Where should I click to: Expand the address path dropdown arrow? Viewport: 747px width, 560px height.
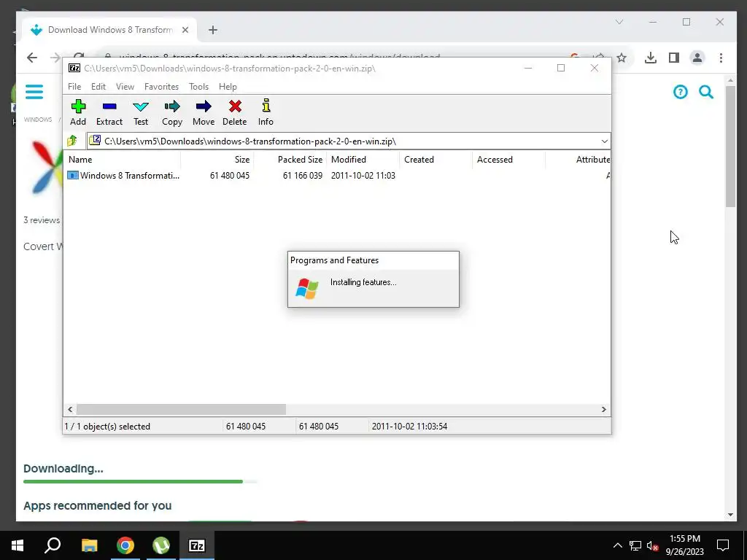(x=604, y=141)
